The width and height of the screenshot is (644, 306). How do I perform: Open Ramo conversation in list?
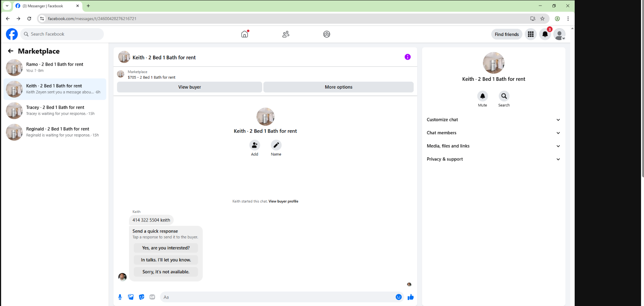coord(55,68)
